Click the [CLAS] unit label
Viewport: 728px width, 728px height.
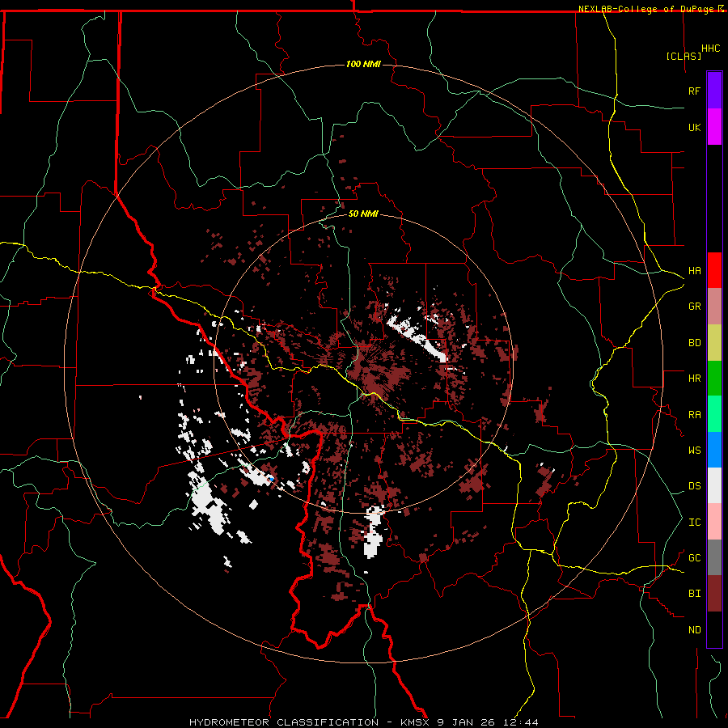point(684,57)
